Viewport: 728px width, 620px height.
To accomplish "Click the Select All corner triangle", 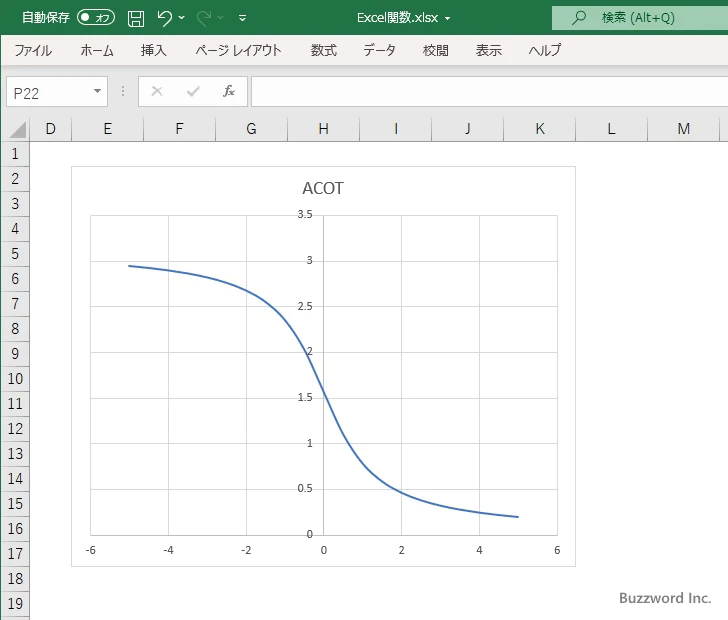I will point(17,129).
